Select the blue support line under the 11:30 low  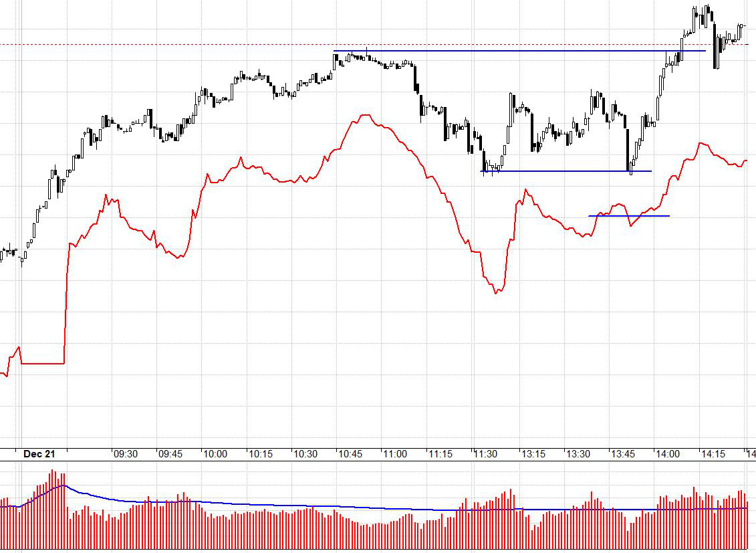point(566,171)
